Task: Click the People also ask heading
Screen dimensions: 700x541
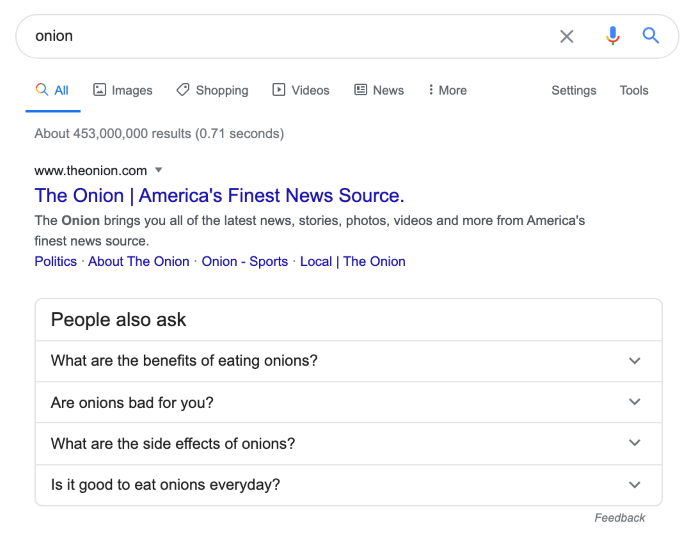Action: point(118,320)
